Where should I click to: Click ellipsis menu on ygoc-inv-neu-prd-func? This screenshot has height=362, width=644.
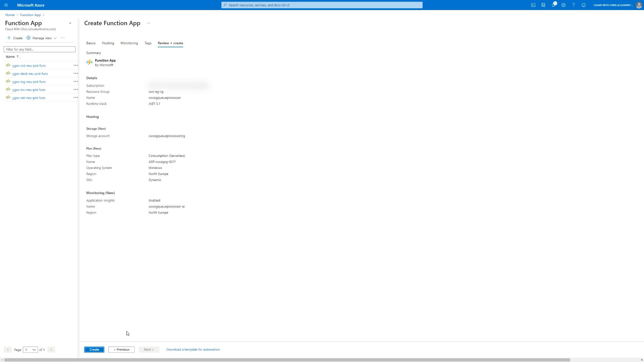(x=75, y=89)
